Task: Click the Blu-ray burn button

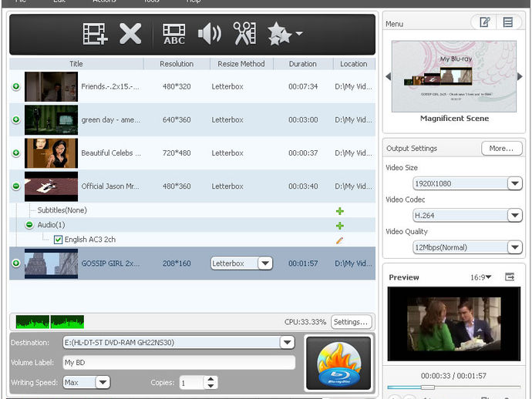Action: pos(338,363)
